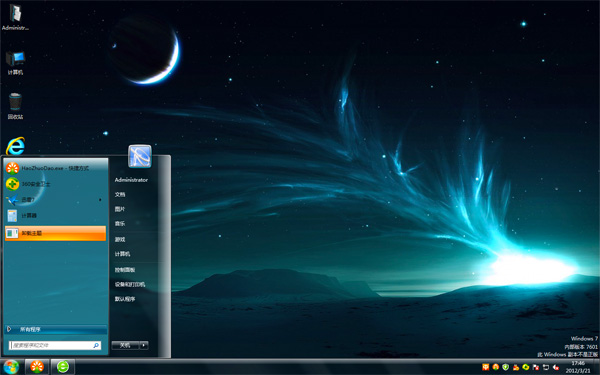Open the Internet Explorer desktop icon
This screenshot has height=375, width=600.
point(15,146)
